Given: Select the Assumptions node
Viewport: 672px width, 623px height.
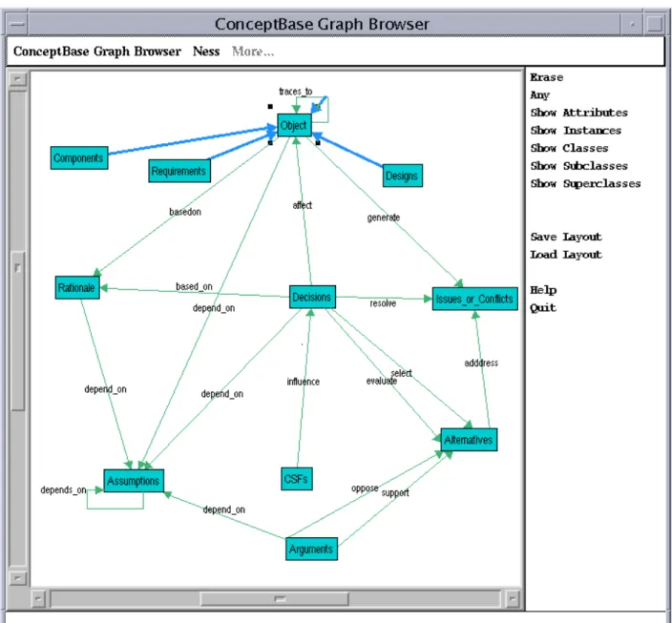Looking at the screenshot, I should tap(134, 481).
